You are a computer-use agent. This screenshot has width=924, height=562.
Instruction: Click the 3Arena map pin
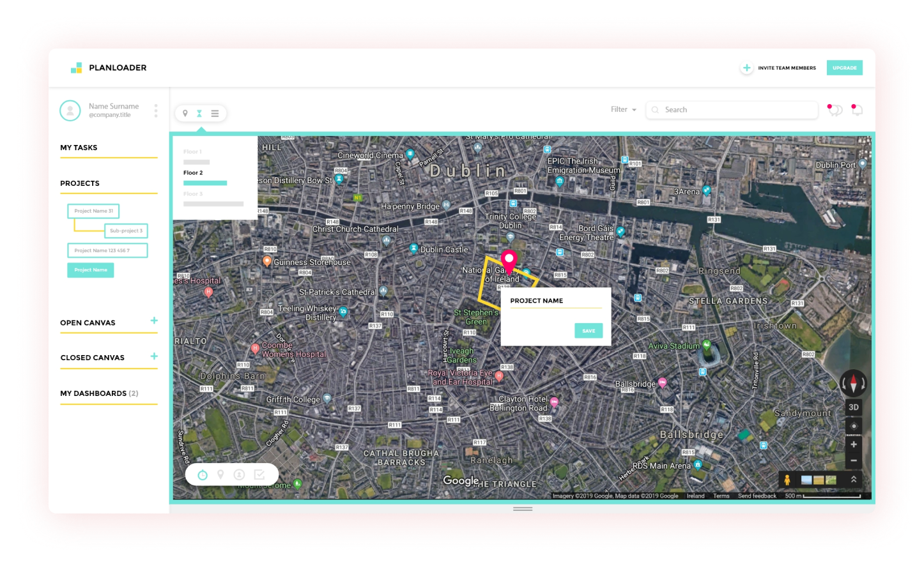707,190
